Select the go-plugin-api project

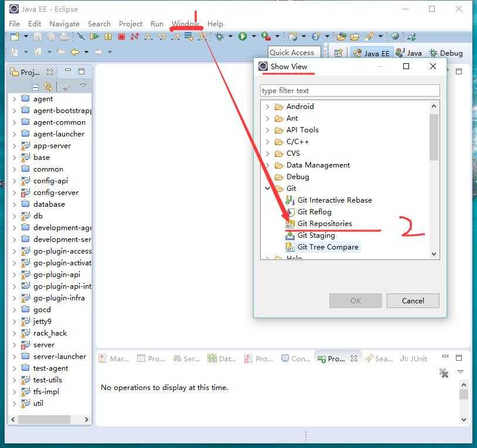[x=57, y=275]
